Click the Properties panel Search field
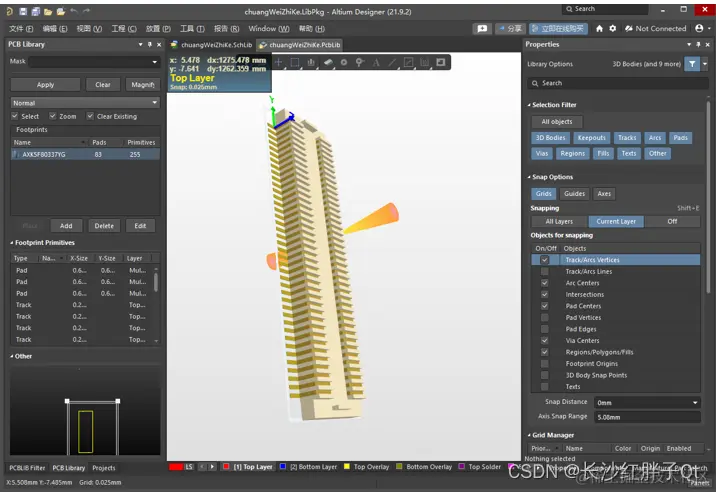The image size is (716, 492). [x=617, y=83]
